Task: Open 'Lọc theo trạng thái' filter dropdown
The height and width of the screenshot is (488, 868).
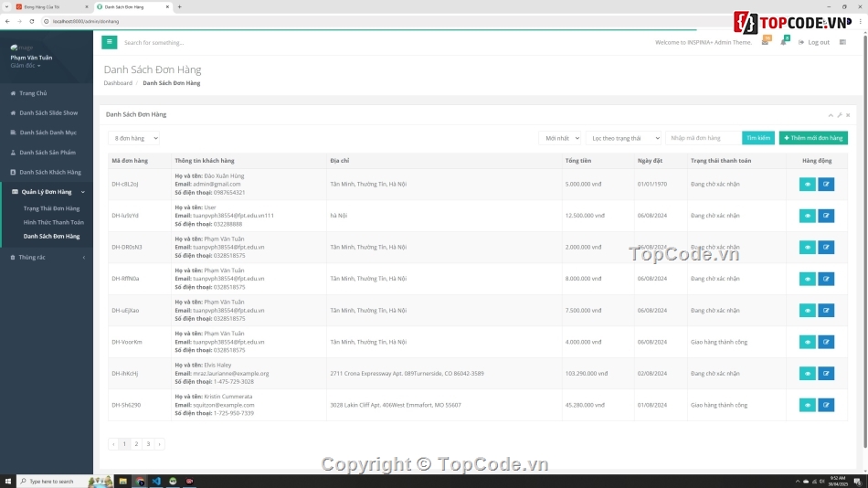Action: coord(623,138)
